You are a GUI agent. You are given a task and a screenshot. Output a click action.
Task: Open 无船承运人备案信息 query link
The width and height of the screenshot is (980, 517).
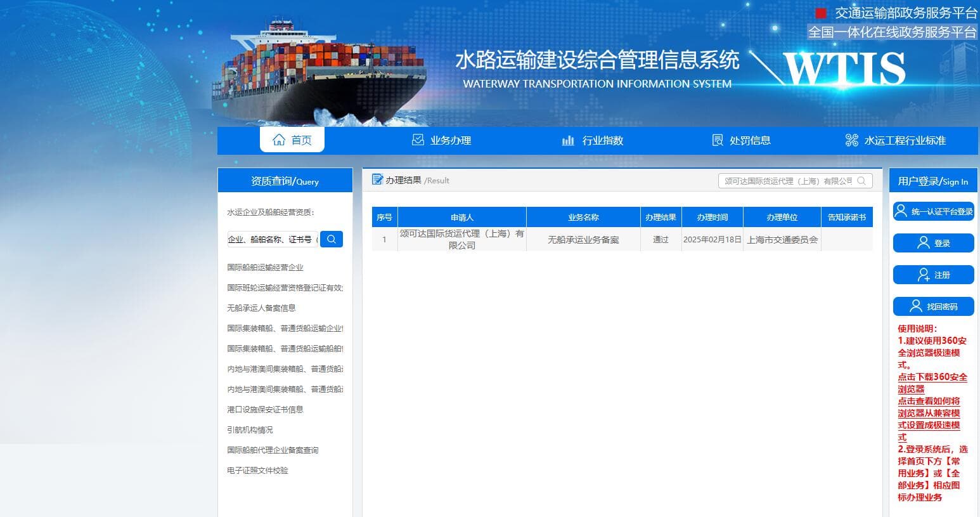[261, 308]
